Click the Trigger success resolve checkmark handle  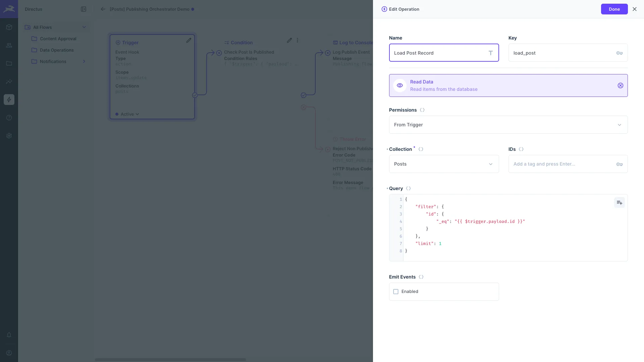pos(195,95)
